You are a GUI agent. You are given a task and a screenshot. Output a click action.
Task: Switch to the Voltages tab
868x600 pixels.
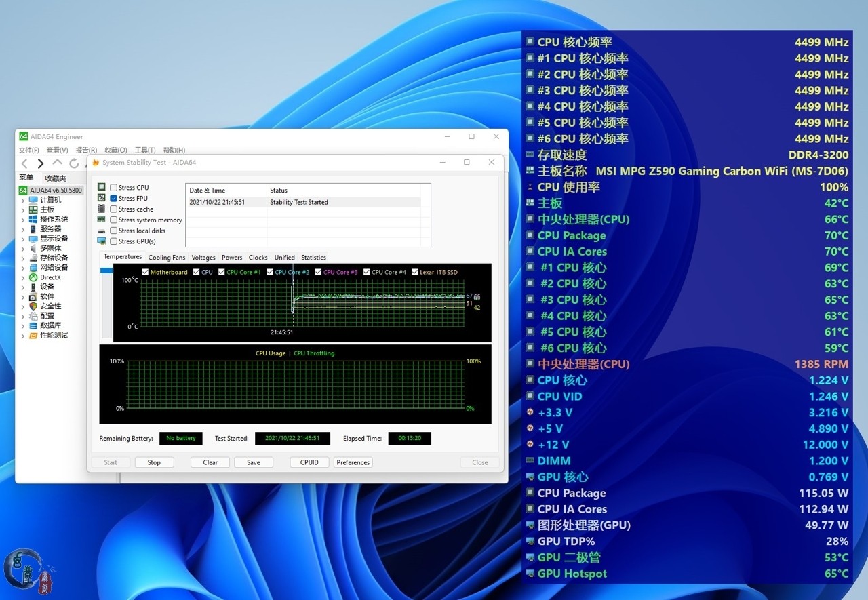(x=203, y=258)
